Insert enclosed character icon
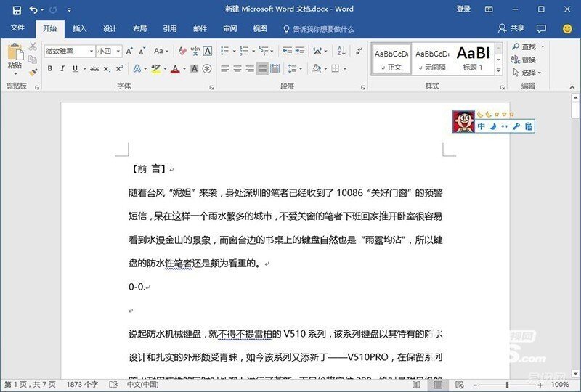This screenshot has height=392, width=581. click(207, 68)
